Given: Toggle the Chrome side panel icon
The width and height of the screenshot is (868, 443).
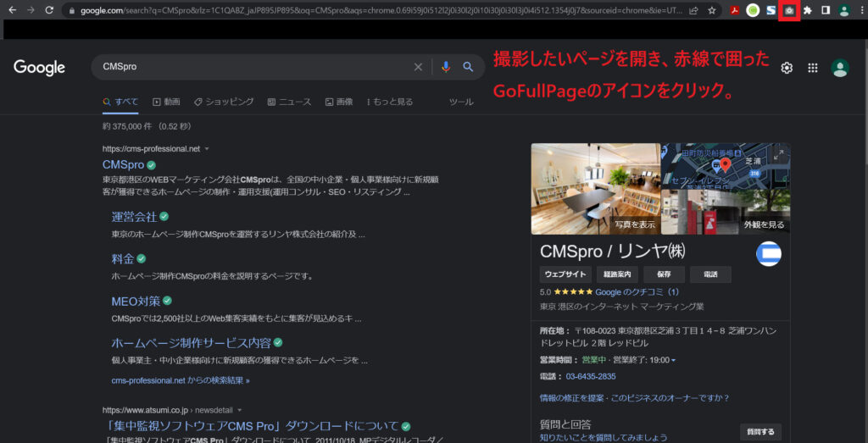Looking at the screenshot, I should click(x=826, y=10).
